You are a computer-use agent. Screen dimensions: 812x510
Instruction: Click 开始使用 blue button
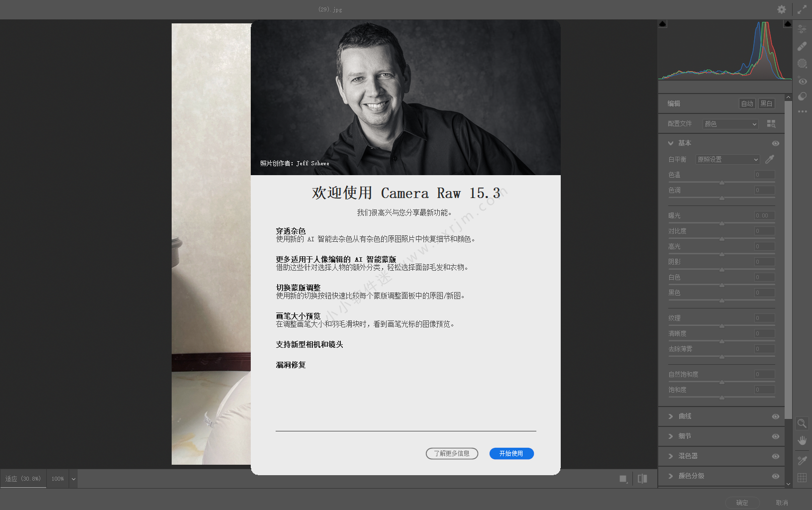(511, 453)
